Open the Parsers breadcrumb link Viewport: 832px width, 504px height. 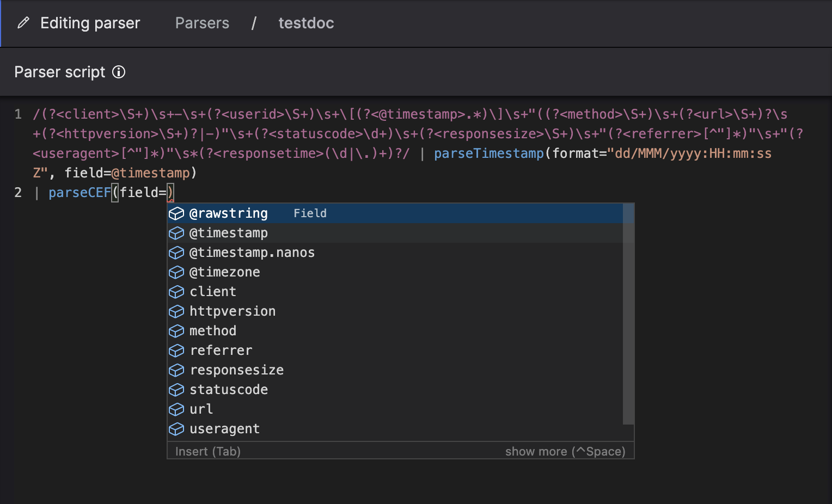pyautogui.click(x=202, y=23)
